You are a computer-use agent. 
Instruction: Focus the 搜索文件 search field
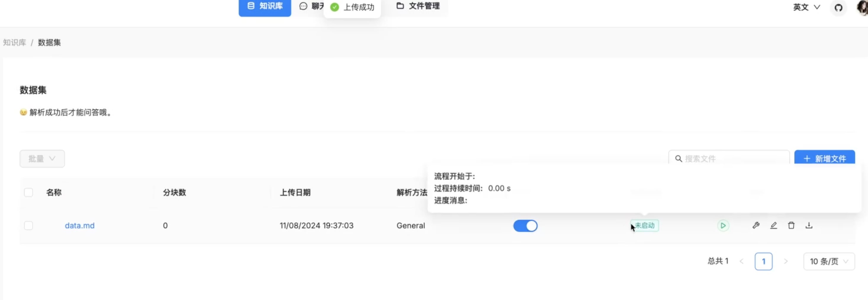pyautogui.click(x=729, y=158)
